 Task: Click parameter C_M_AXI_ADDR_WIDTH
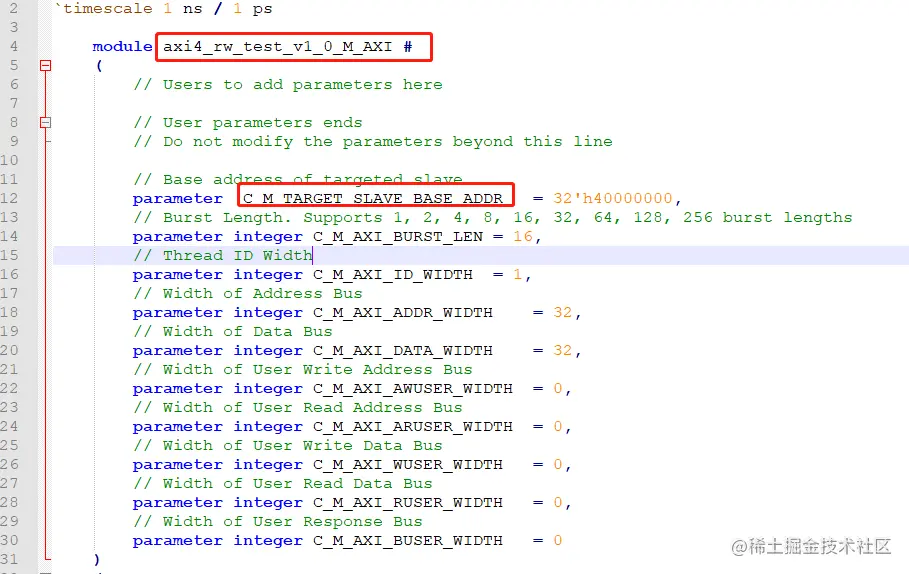(403, 313)
